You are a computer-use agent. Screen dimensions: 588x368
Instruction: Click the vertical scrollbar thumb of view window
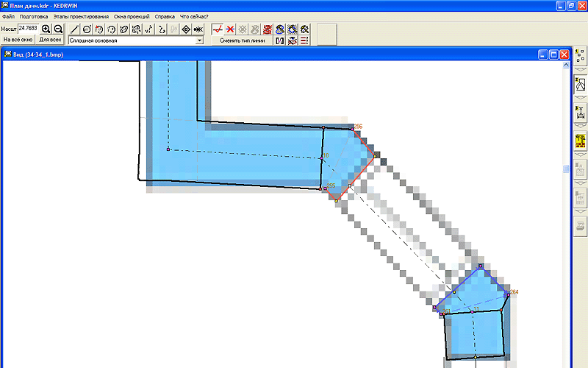tap(565, 169)
